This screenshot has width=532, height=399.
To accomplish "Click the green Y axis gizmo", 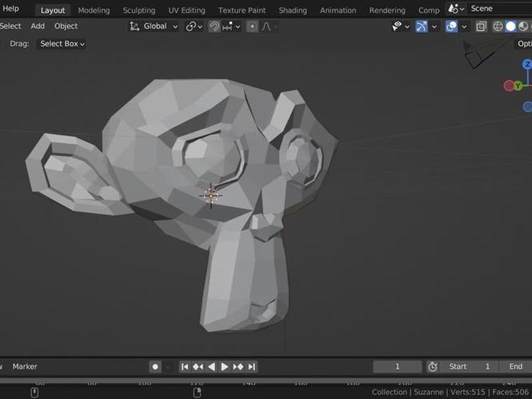I will point(518,86).
